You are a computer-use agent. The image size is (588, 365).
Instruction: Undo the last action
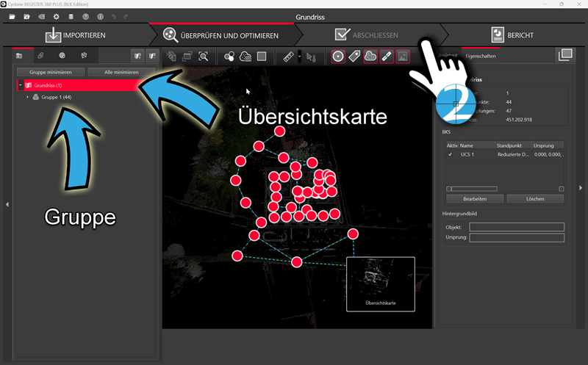point(114,17)
